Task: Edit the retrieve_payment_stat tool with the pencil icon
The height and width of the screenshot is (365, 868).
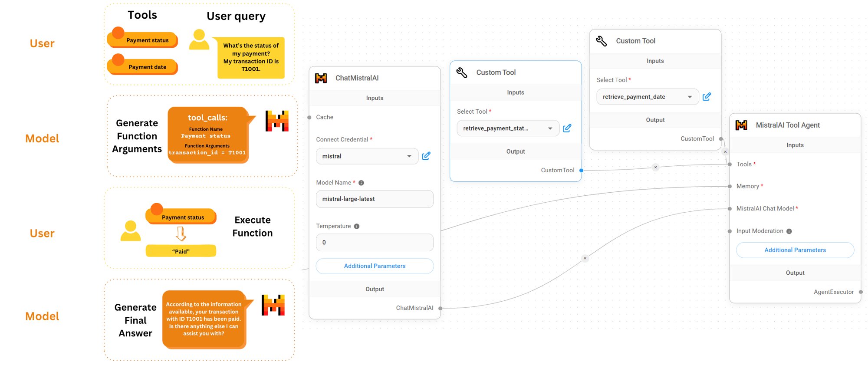Action: [567, 128]
